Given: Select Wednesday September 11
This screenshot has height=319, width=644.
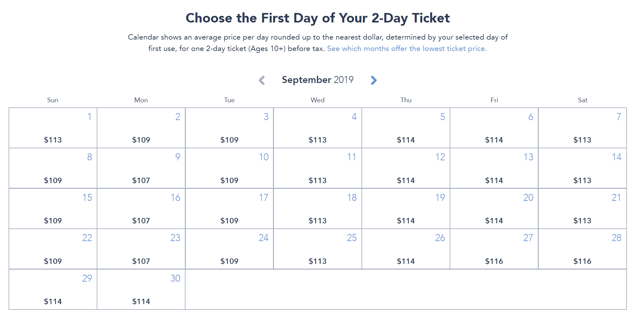Looking at the screenshot, I should (x=317, y=168).
